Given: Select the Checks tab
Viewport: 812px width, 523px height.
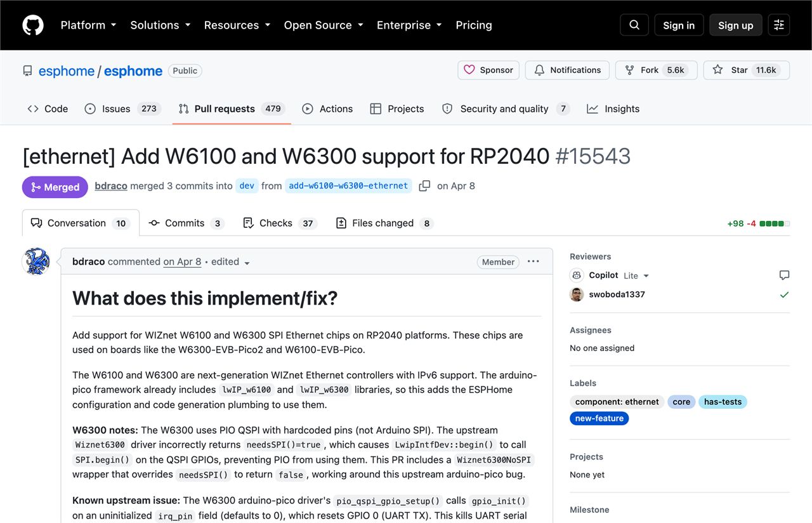Looking at the screenshot, I should pos(280,223).
